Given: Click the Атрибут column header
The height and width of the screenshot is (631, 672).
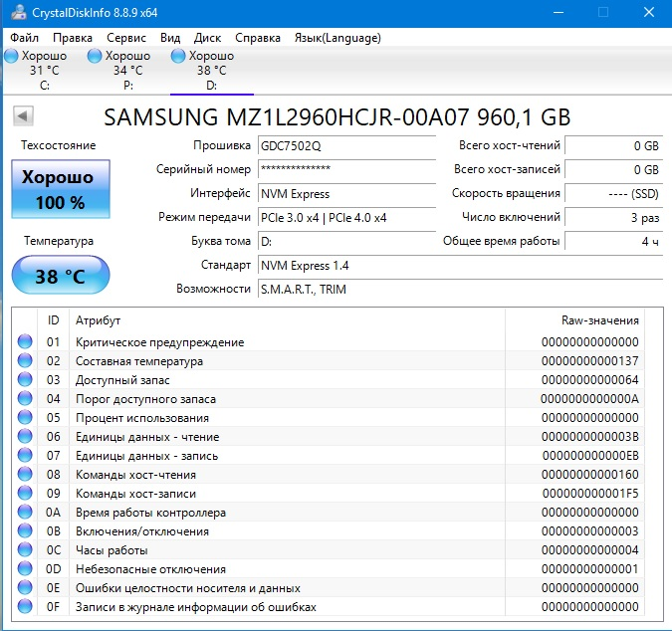Looking at the screenshot, I should tap(287, 320).
